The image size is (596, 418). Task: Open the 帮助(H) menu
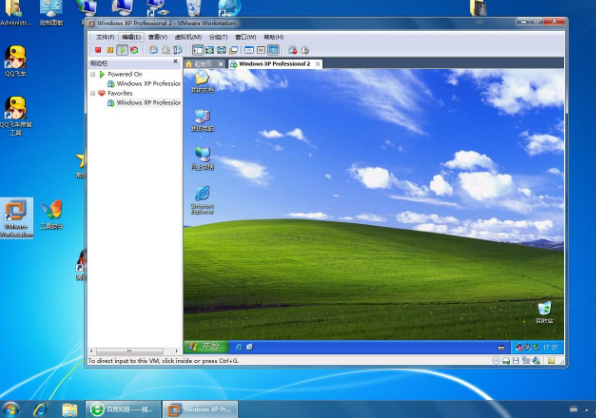[x=274, y=37]
